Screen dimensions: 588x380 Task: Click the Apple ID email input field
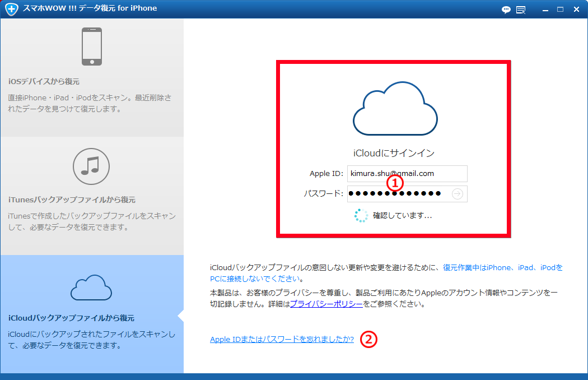[407, 174]
